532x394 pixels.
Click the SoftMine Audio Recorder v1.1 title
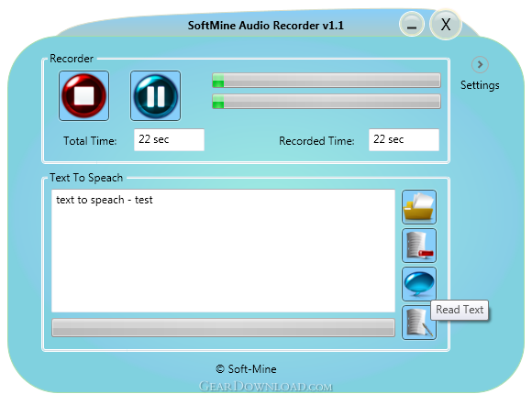coord(266,26)
